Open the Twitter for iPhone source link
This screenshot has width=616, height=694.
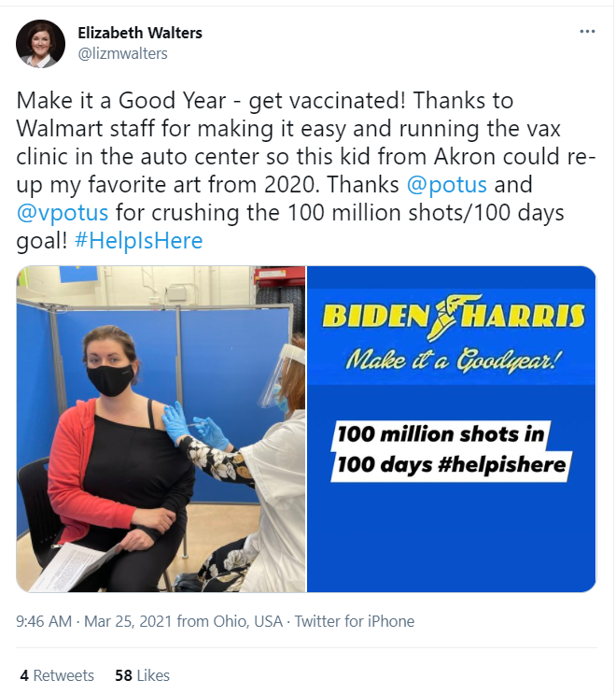tap(355, 621)
